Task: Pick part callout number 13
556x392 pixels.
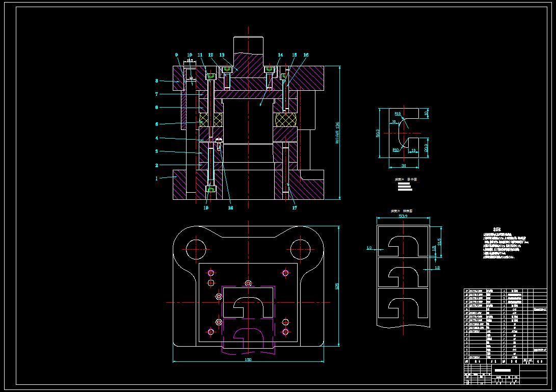Action: coord(222,55)
